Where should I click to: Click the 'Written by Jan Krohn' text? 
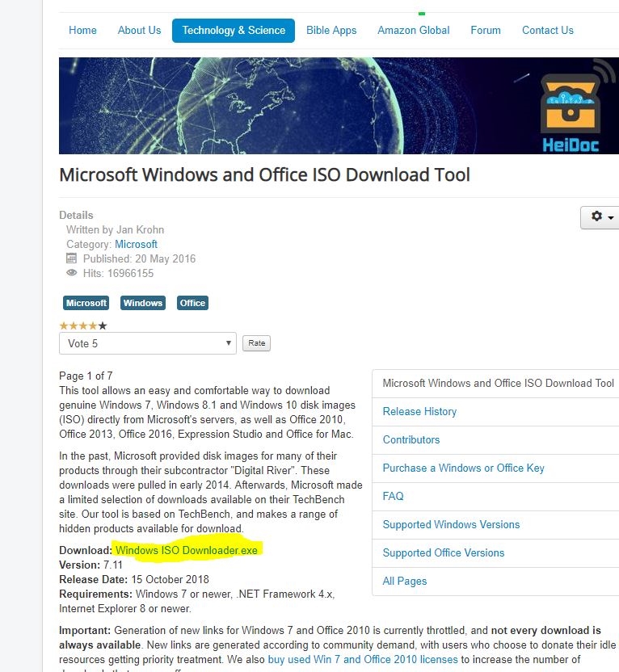pyautogui.click(x=115, y=229)
